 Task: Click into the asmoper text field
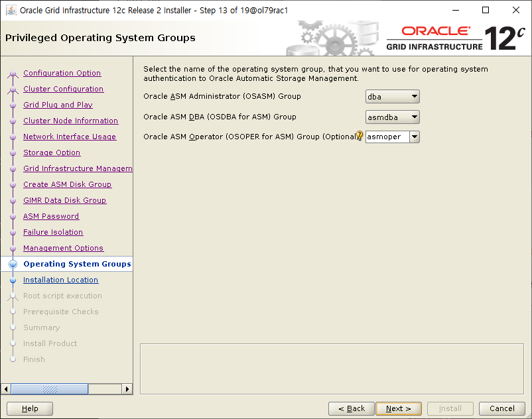click(x=387, y=137)
